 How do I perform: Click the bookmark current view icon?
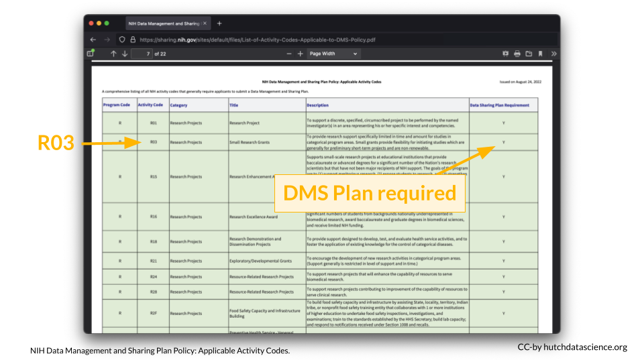pos(540,54)
